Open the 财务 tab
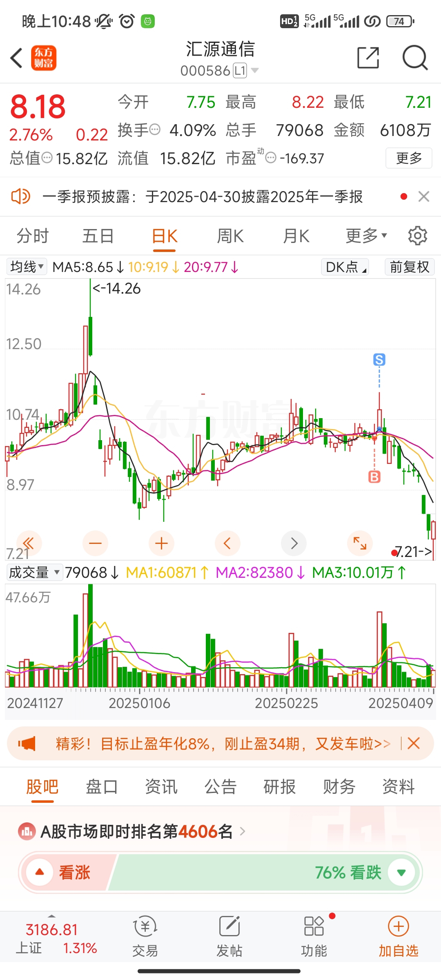Image resolution: width=441 pixels, height=980 pixels. coord(339,786)
